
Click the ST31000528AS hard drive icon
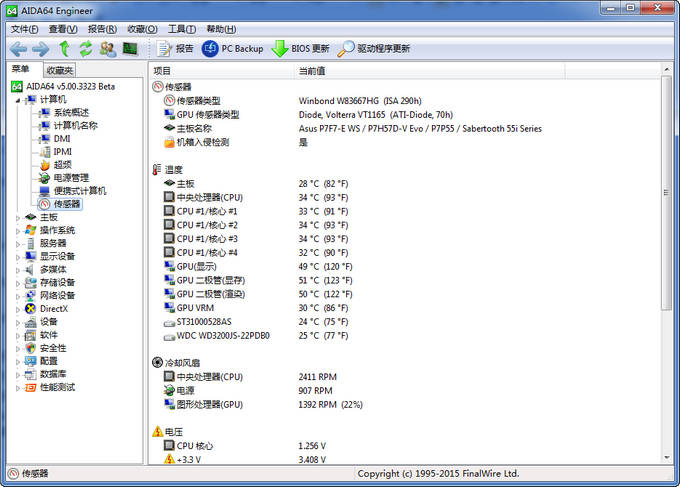click(x=169, y=323)
